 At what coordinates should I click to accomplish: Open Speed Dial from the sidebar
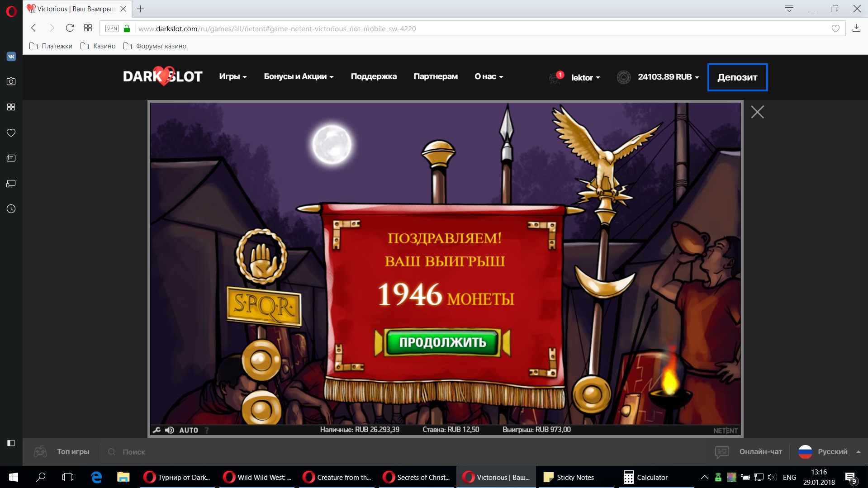click(11, 107)
